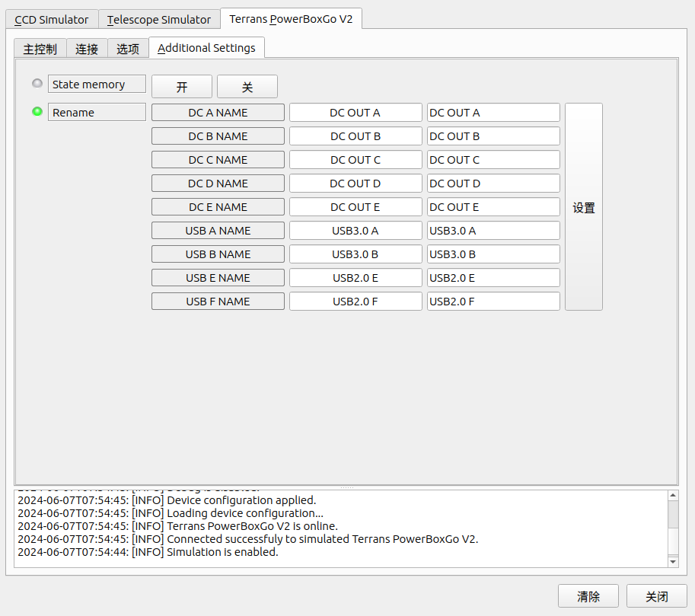
Task: Click the green Rename status light
Action: click(37, 112)
